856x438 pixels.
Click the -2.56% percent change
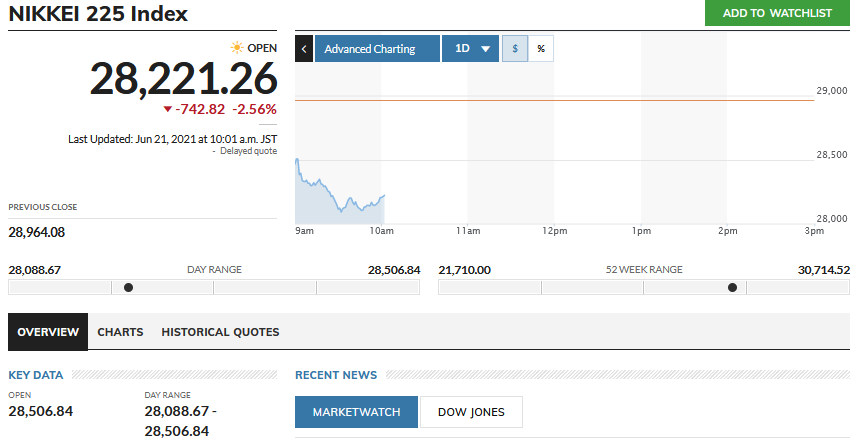click(255, 109)
